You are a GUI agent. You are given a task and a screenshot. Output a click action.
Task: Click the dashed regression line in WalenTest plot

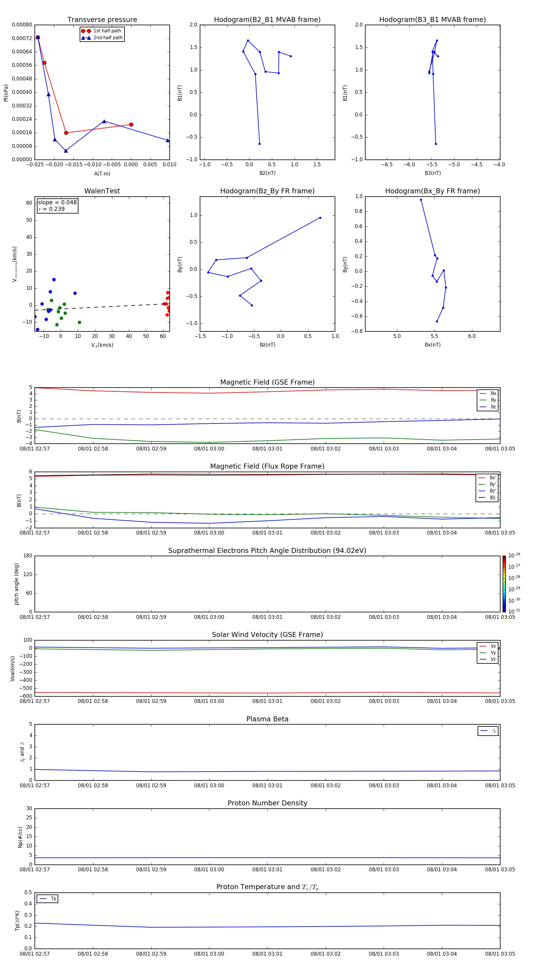click(x=102, y=307)
